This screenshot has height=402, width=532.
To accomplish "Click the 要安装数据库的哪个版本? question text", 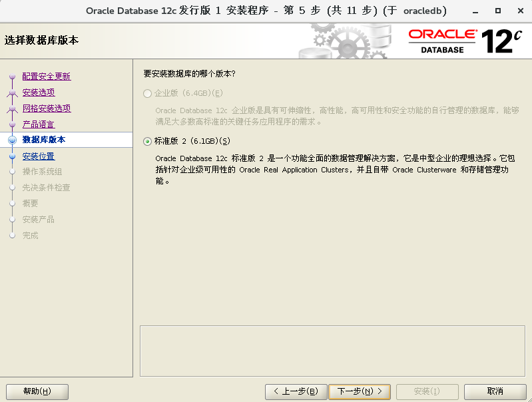I will [x=189, y=74].
